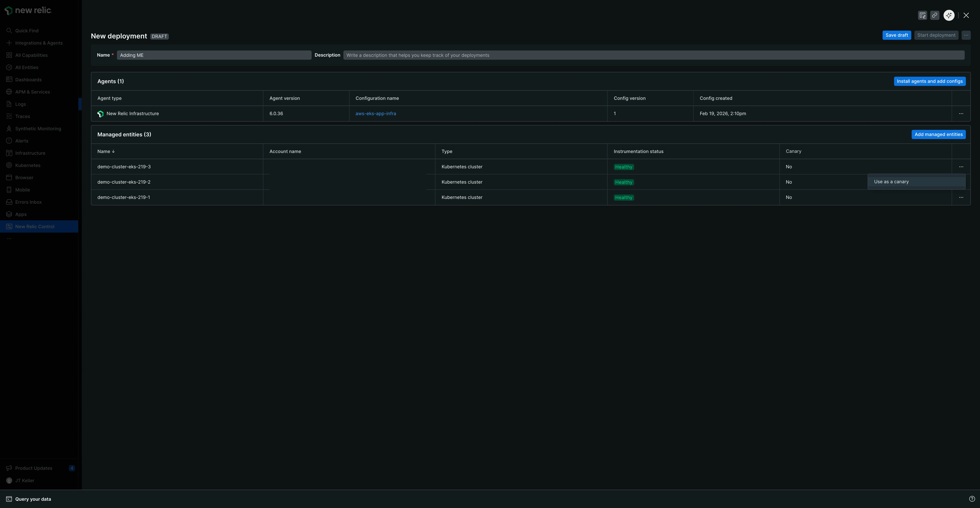Click the Start deployment button
The height and width of the screenshot is (508, 980).
click(x=936, y=35)
